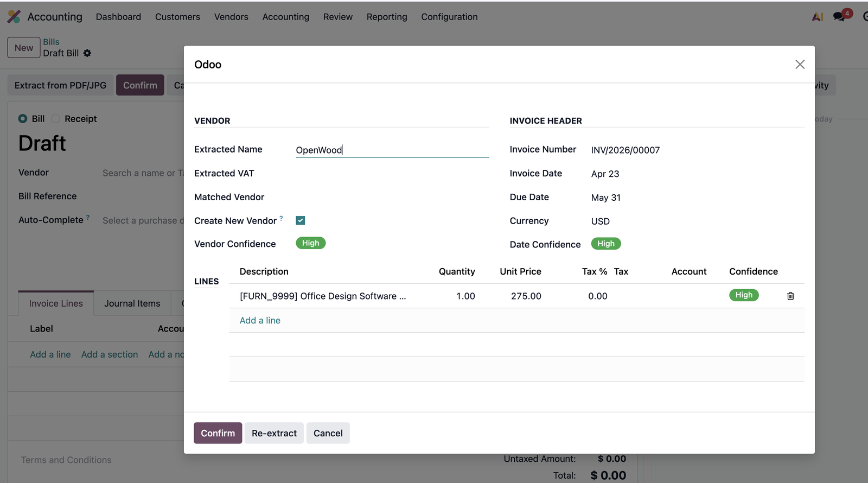Click the New button
The image size is (868, 483).
24,48
